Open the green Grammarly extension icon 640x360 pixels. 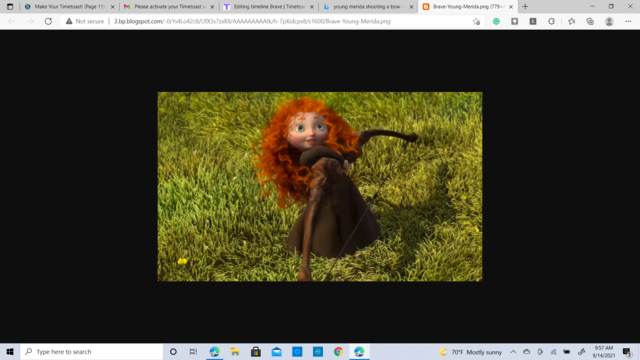(496, 21)
